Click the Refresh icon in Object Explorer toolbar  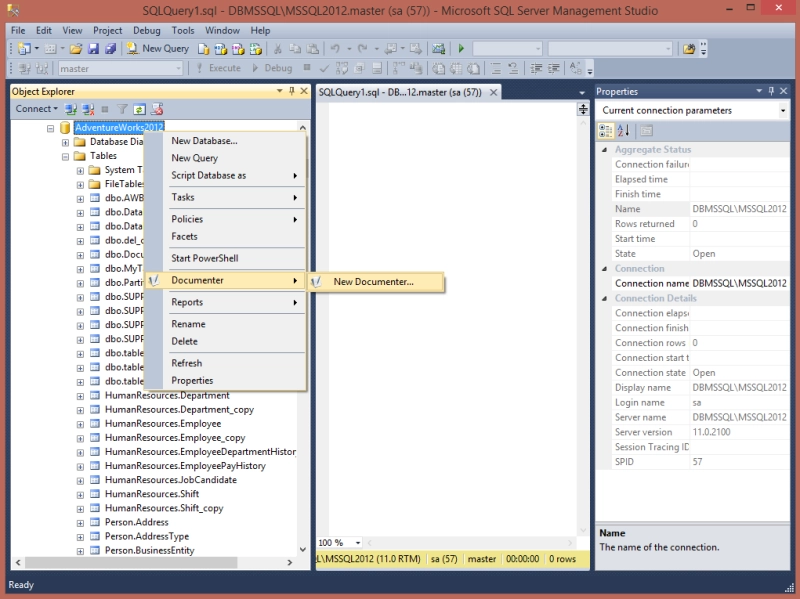[139, 109]
